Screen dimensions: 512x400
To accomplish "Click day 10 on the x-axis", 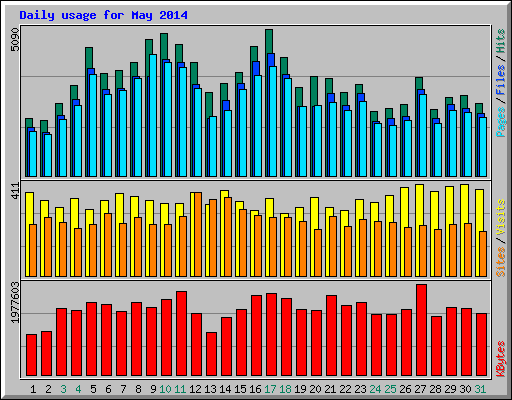I will tap(165, 389).
